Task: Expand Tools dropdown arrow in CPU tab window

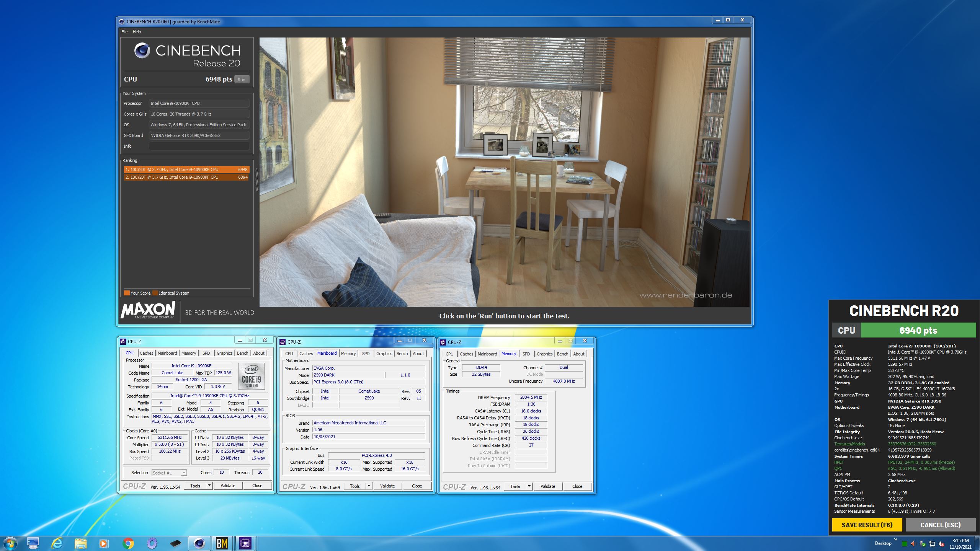Action: (x=209, y=486)
